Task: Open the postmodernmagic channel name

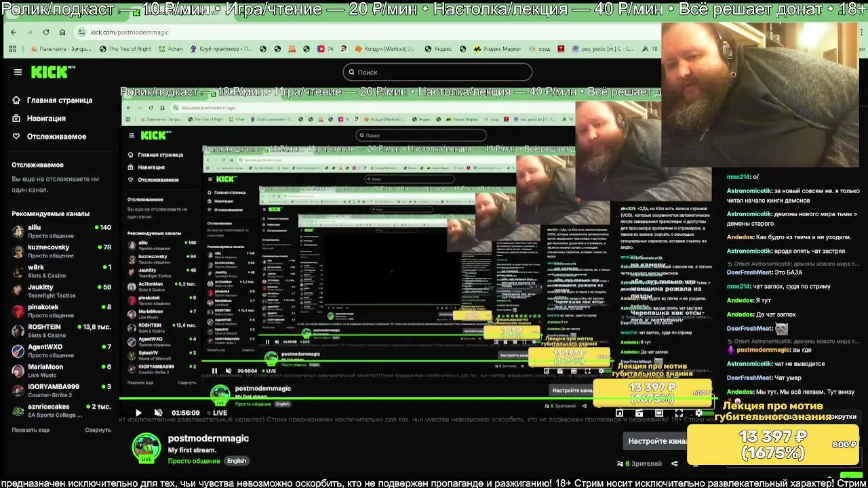Action: coord(208,439)
